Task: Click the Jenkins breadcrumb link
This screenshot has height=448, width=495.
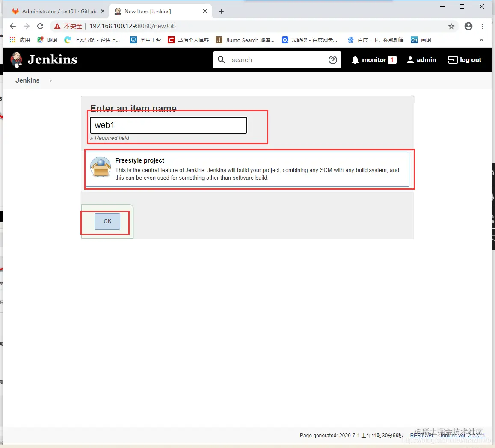Action: click(x=27, y=80)
